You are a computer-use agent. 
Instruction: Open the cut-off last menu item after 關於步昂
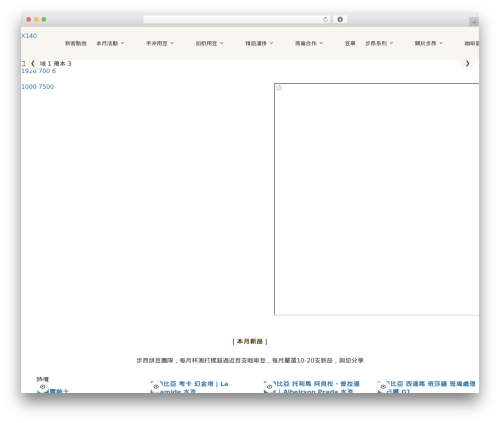pyautogui.click(x=472, y=43)
